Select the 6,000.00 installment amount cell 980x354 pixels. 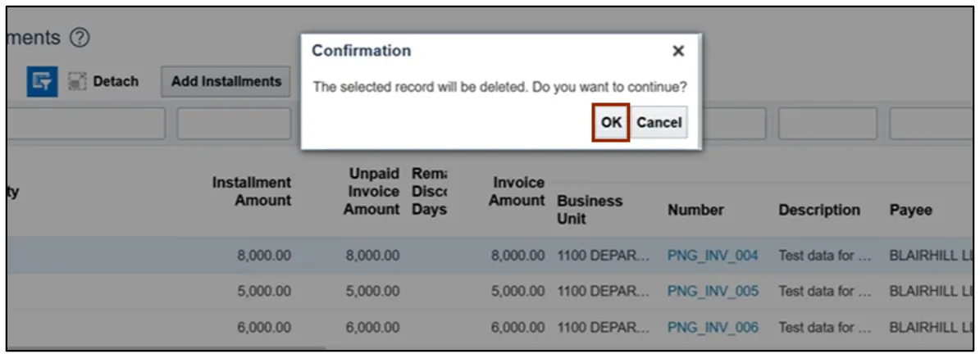[264, 327]
